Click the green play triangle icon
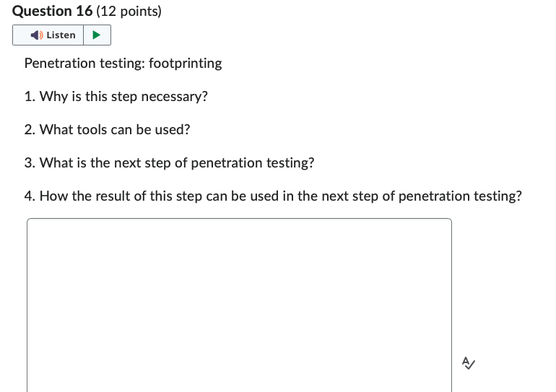The width and height of the screenshot is (556, 392). pos(97,35)
